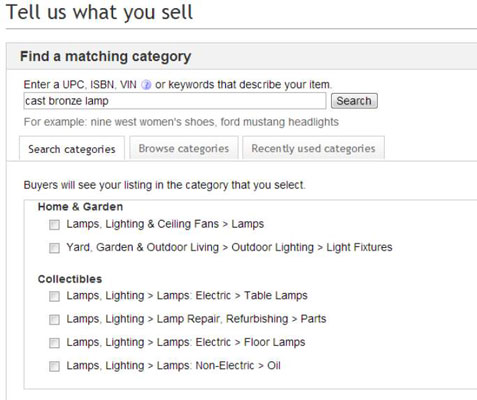Click the Light Fixtures category label text
This screenshot has height=400, width=477.
click(x=229, y=247)
